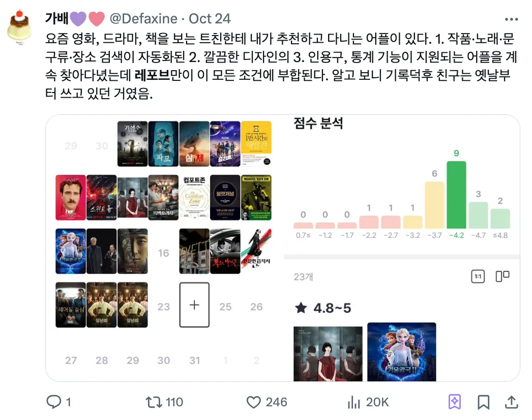Share the tweet using the upload icon
Screen dimensions: 532x420
coord(511,402)
